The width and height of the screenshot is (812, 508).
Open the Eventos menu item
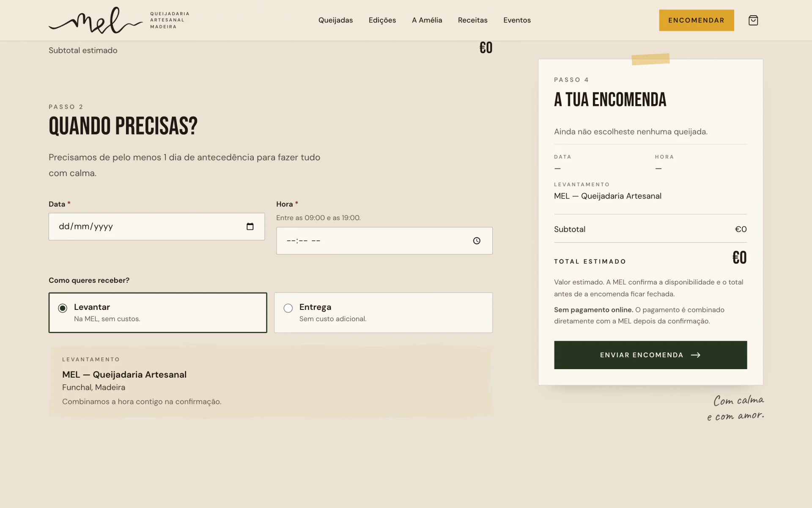click(x=517, y=20)
